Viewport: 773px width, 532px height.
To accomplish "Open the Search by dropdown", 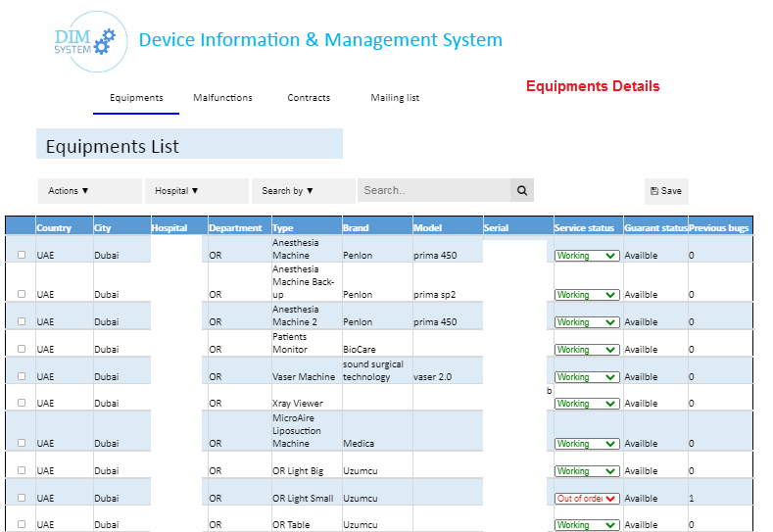I will [x=303, y=191].
